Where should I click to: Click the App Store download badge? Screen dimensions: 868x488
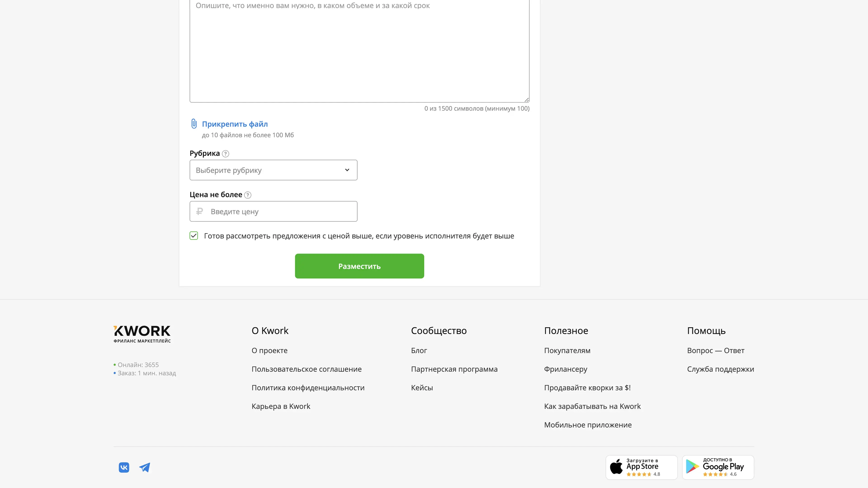pos(641,467)
